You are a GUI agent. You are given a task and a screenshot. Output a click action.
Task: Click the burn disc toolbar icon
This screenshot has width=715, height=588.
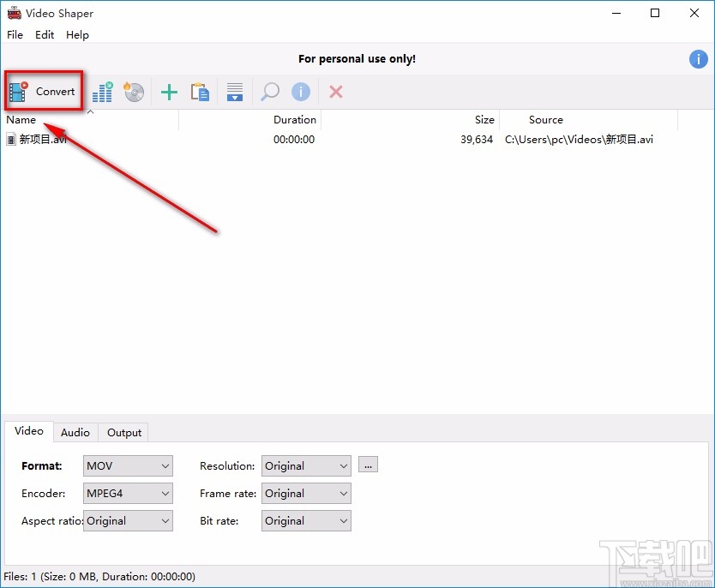(134, 92)
